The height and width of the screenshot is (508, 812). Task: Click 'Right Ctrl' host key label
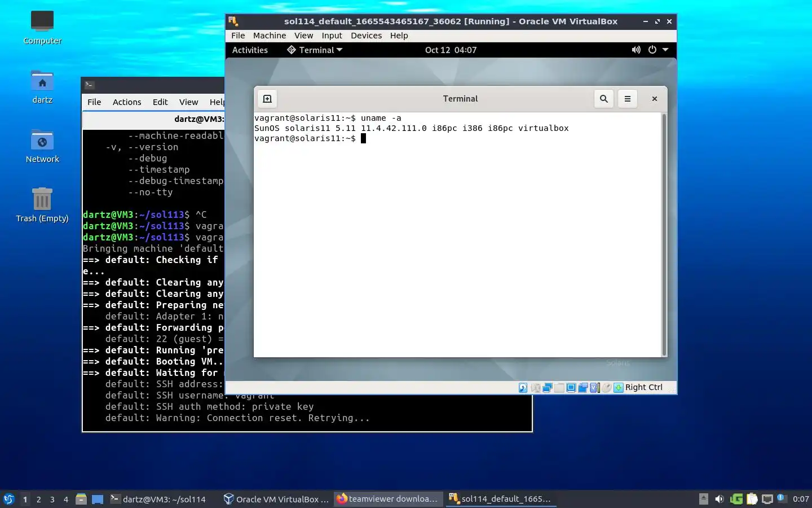click(x=643, y=387)
